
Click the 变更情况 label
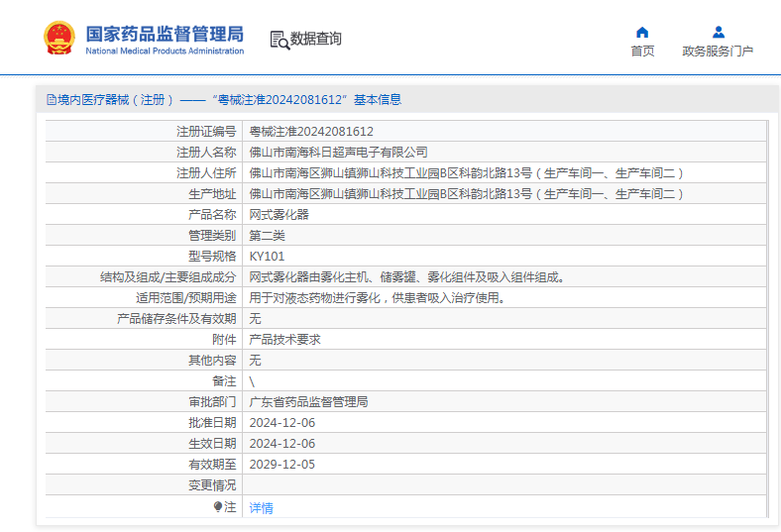click(212, 485)
